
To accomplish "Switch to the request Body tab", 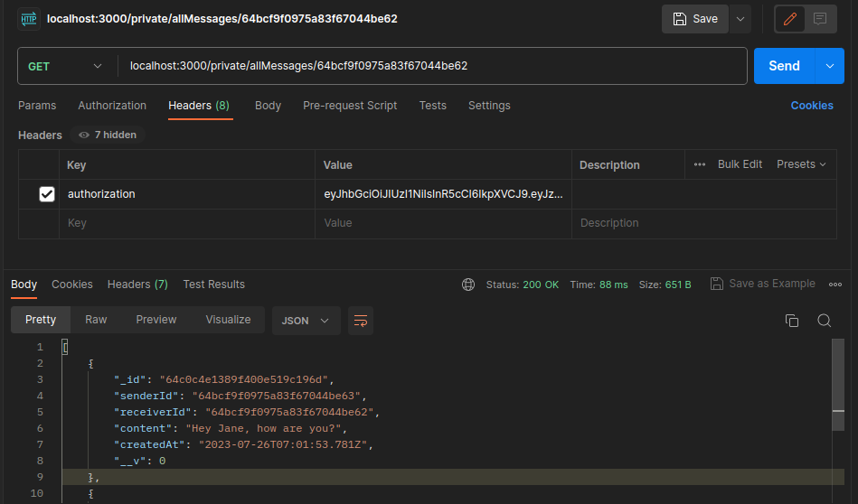I will (x=269, y=106).
